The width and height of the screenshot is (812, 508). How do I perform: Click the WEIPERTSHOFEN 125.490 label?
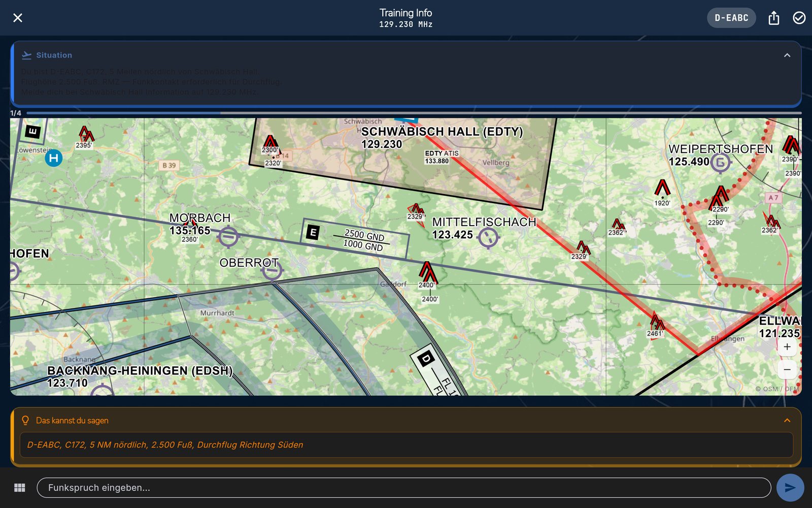[721, 155]
